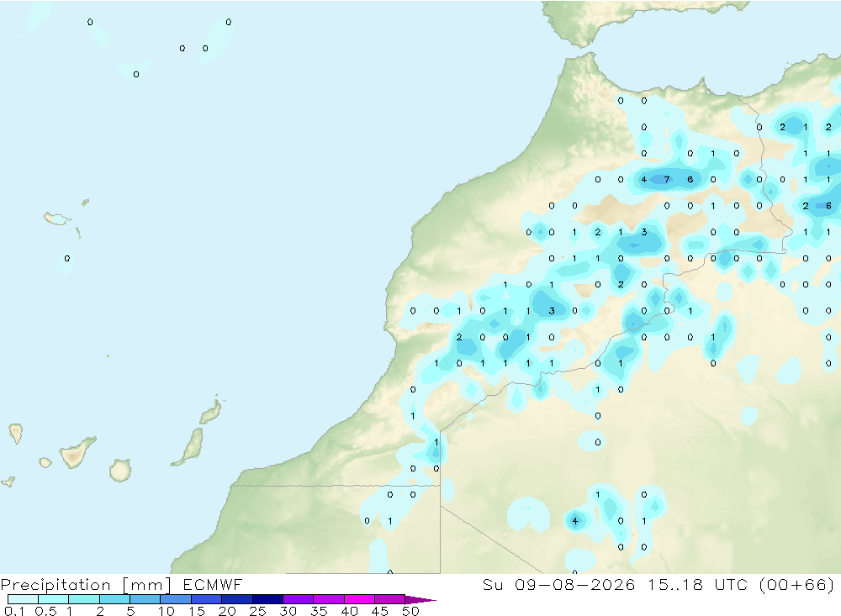
Task: Click the '50' tick label on legend
Action: (x=411, y=611)
